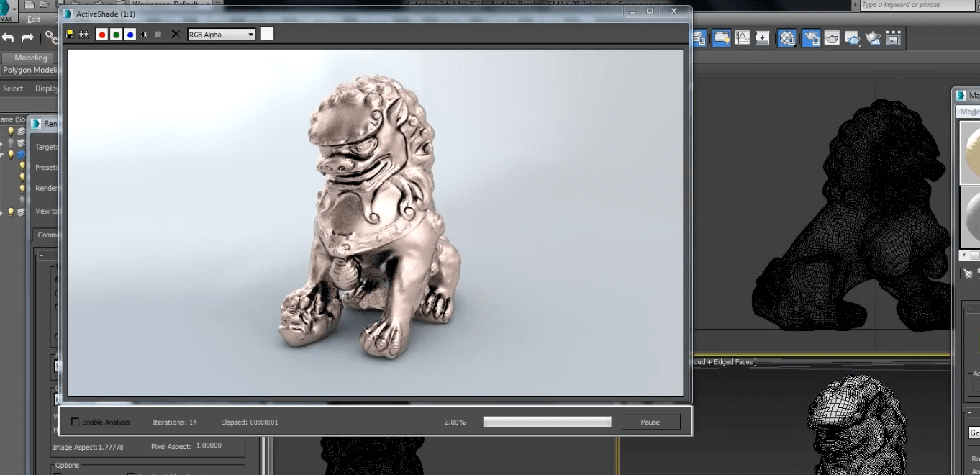Open the Material Editor from main toolbar

pos(788,38)
